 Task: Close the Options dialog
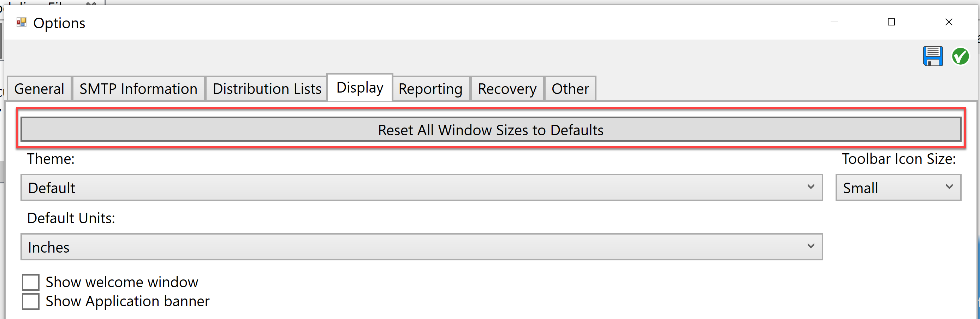pos(949,22)
